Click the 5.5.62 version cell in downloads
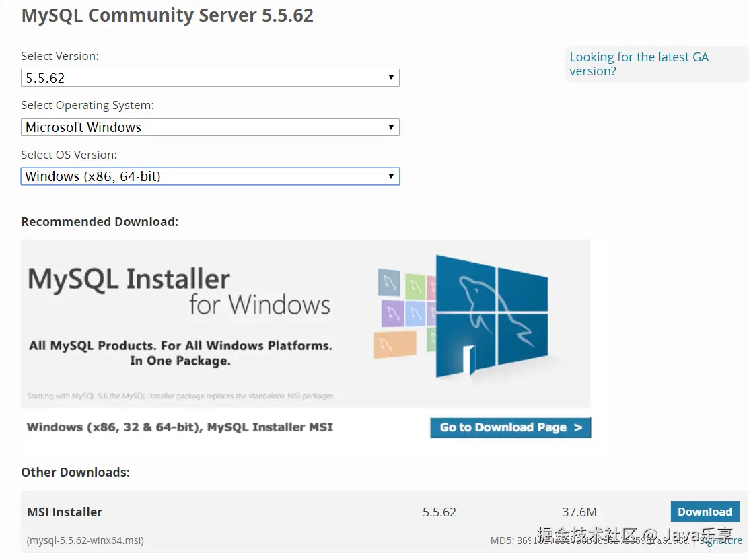The width and height of the screenshot is (749, 560). coord(439,512)
